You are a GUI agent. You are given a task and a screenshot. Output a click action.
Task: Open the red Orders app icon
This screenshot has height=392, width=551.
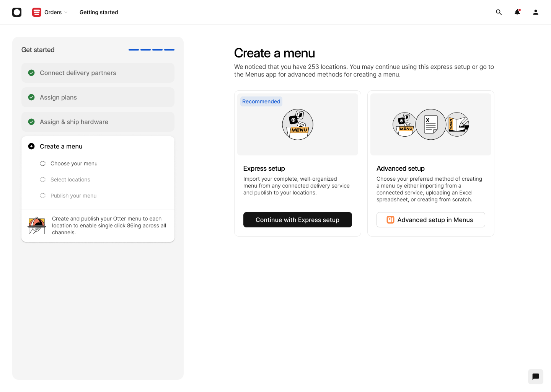click(x=37, y=12)
